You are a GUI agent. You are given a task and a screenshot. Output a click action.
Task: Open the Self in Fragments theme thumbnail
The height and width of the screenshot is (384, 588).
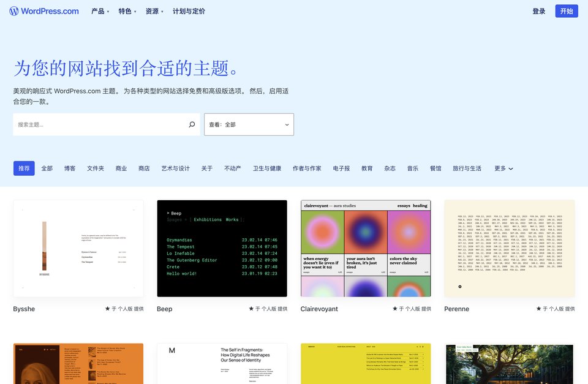222,363
